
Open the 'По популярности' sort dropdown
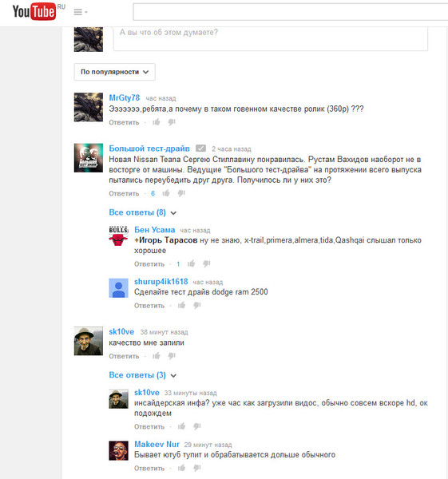click(115, 72)
